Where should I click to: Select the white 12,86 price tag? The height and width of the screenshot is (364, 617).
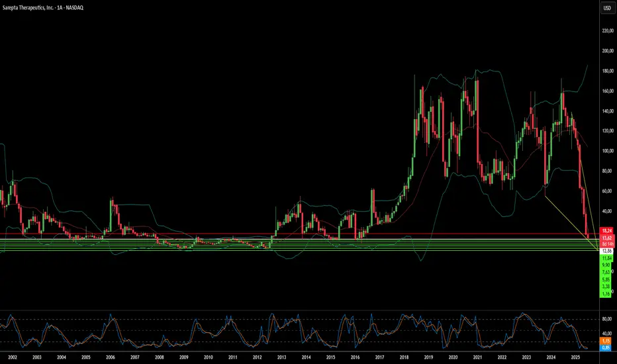pos(606,251)
